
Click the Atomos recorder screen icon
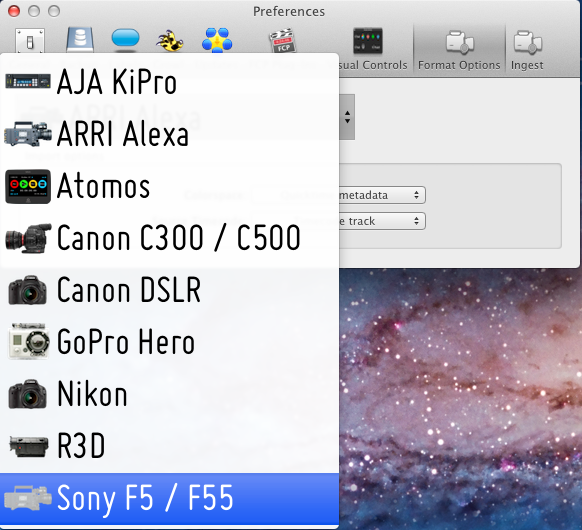tap(28, 186)
